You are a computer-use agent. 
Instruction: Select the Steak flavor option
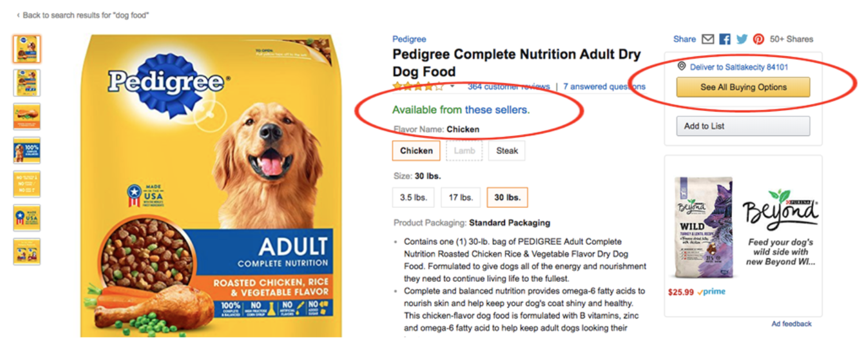(507, 151)
